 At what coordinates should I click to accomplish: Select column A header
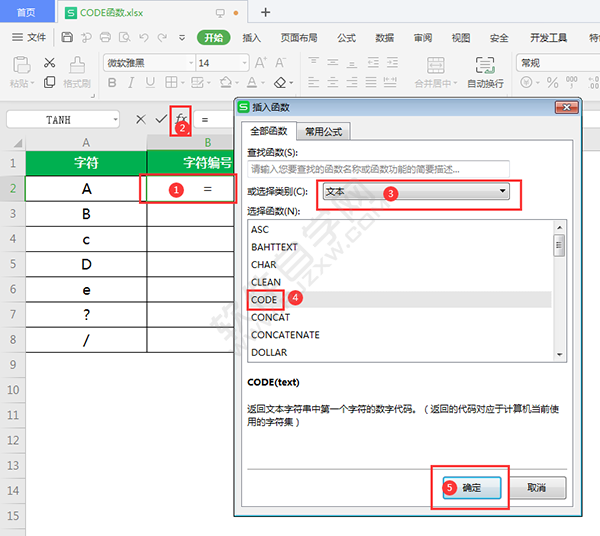click(86, 143)
